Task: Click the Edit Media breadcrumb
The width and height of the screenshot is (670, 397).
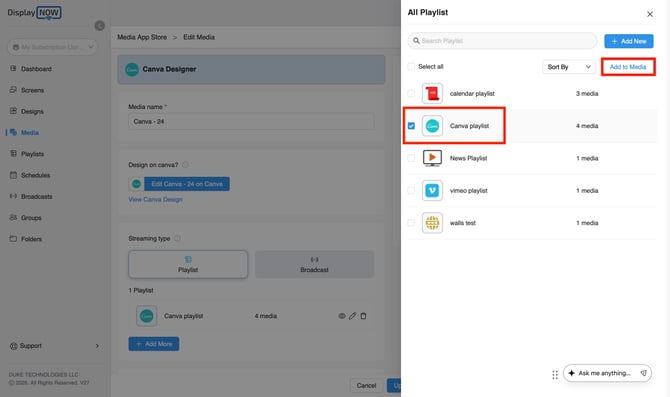Action: (x=199, y=37)
